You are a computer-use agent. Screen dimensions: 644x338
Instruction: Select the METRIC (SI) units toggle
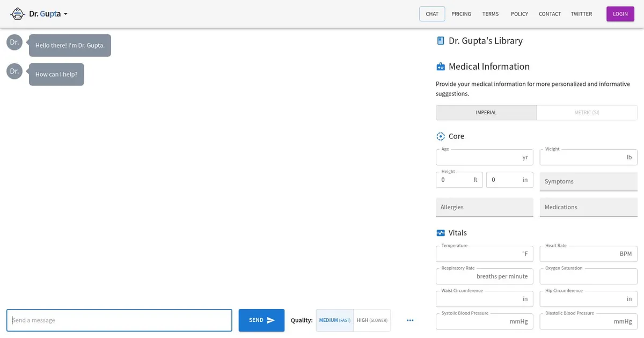[x=587, y=113]
